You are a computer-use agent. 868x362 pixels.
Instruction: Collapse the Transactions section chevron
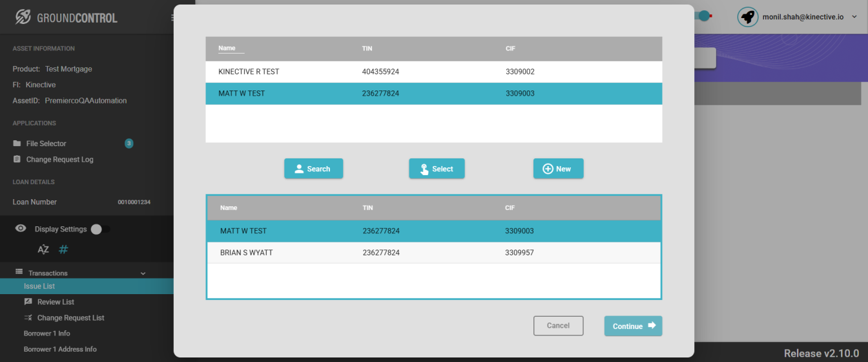[x=143, y=273]
